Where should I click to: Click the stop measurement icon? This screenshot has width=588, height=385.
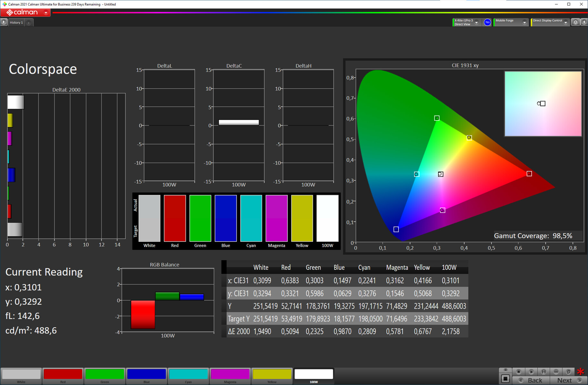click(519, 372)
